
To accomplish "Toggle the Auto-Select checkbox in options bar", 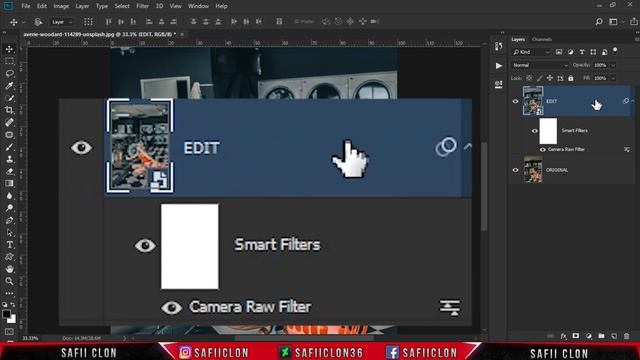I will pos(38,22).
